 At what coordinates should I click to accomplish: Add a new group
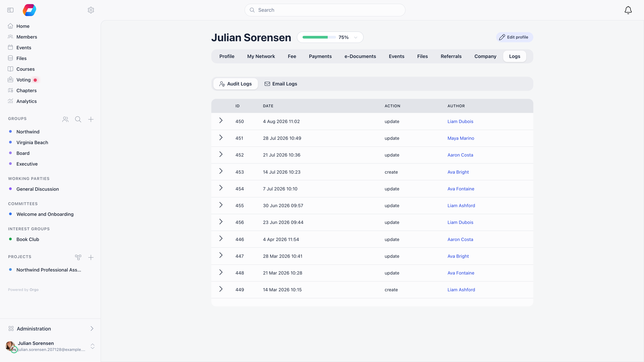(91, 119)
